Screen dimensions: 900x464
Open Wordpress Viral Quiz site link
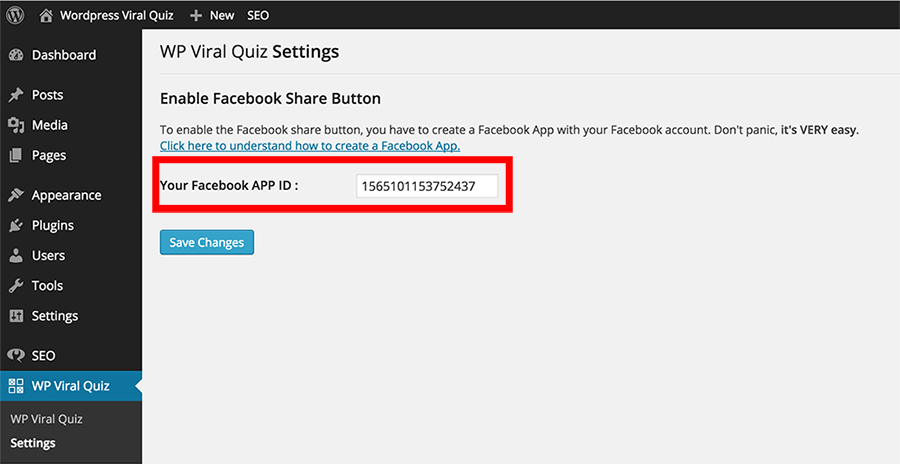117,16
